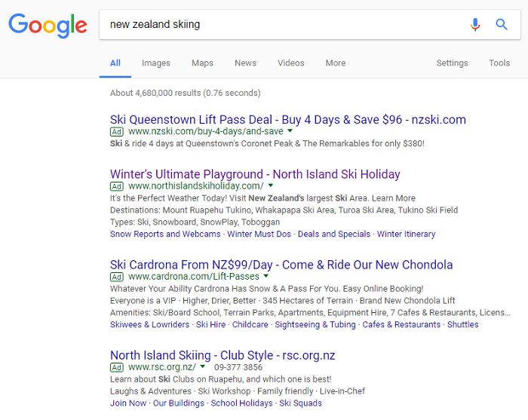Open the School Holidays sitelink
This screenshot has height=420, width=528.
[242, 403]
